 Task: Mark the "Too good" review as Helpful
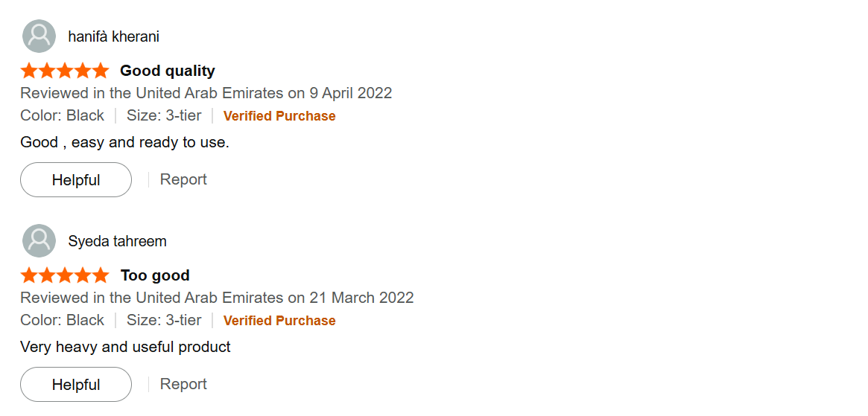76,385
